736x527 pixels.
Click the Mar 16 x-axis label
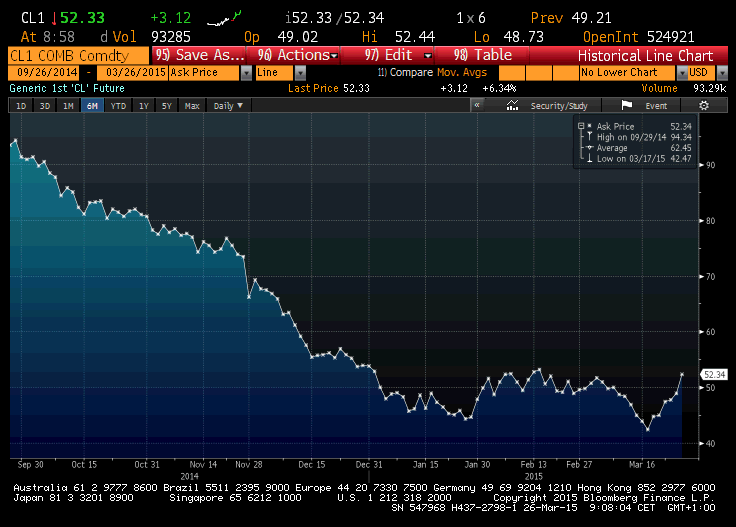(x=642, y=465)
